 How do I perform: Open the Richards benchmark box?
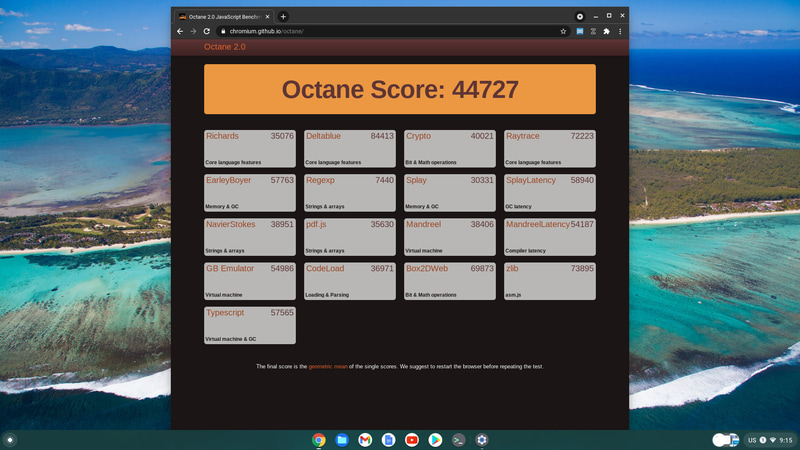tap(249, 148)
